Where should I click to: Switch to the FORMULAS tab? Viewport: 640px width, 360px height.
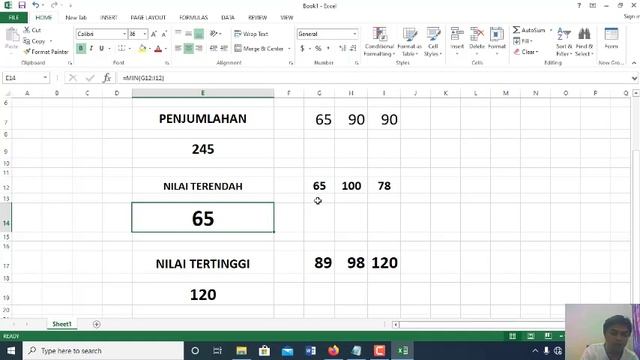[x=193, y=18]
